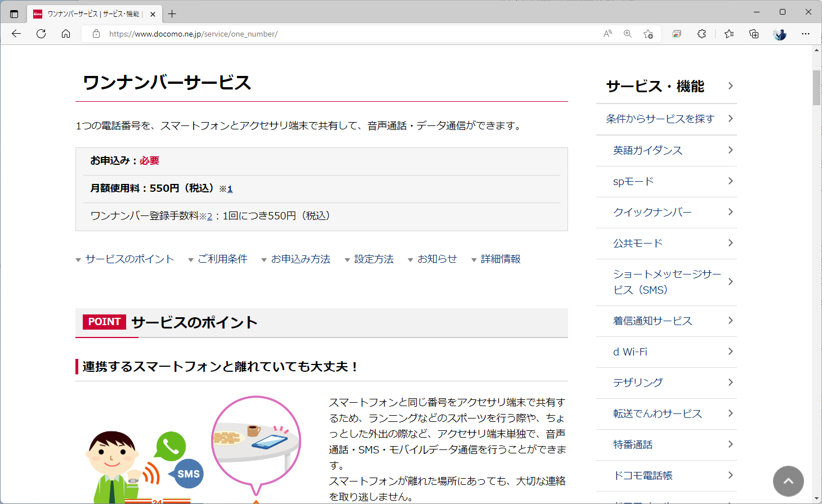Open the Collections panel

coord(754,34)
